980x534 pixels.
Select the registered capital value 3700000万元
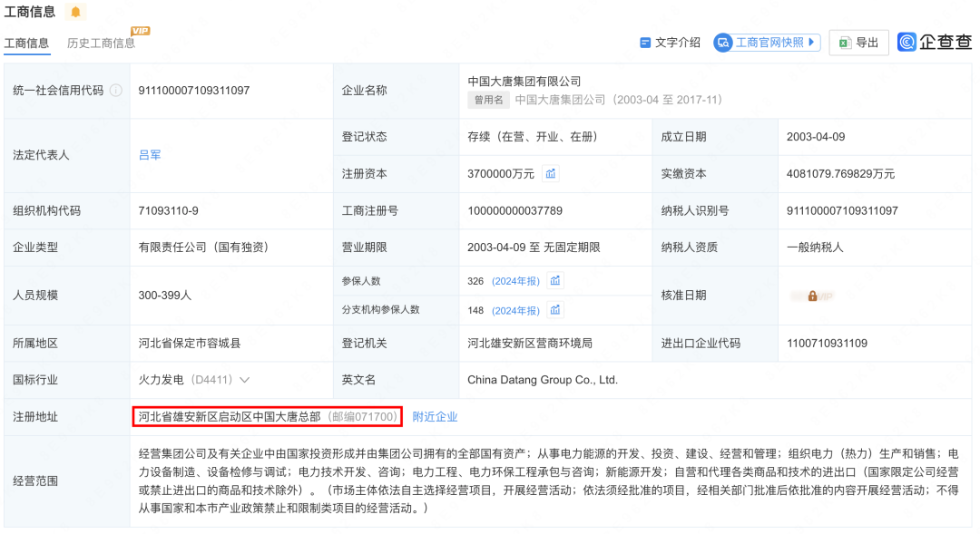501,174
